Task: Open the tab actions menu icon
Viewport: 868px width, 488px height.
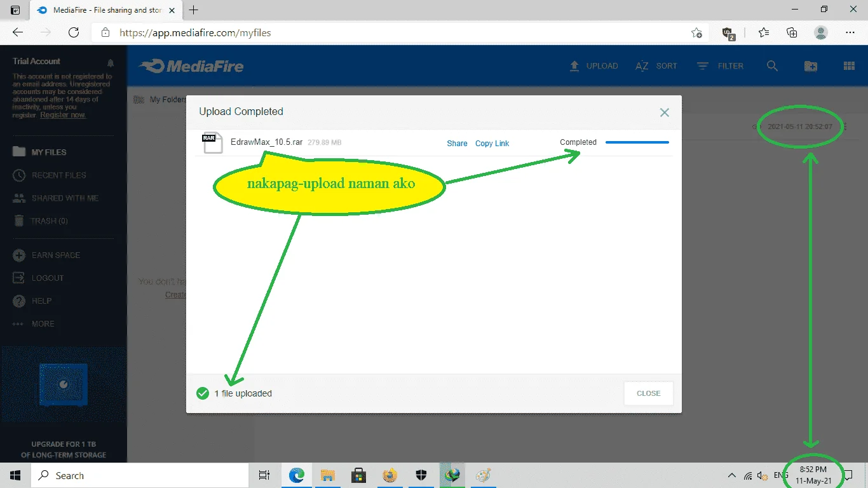Action: click(x=15, y=10)
